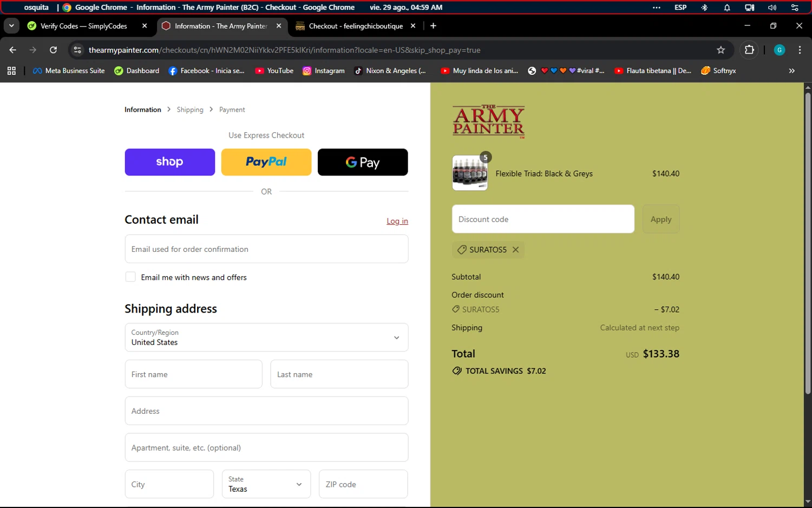This screenshot has height=508, width=812.
Task: Open the Instagram bookmark
Action: (324, 70)
